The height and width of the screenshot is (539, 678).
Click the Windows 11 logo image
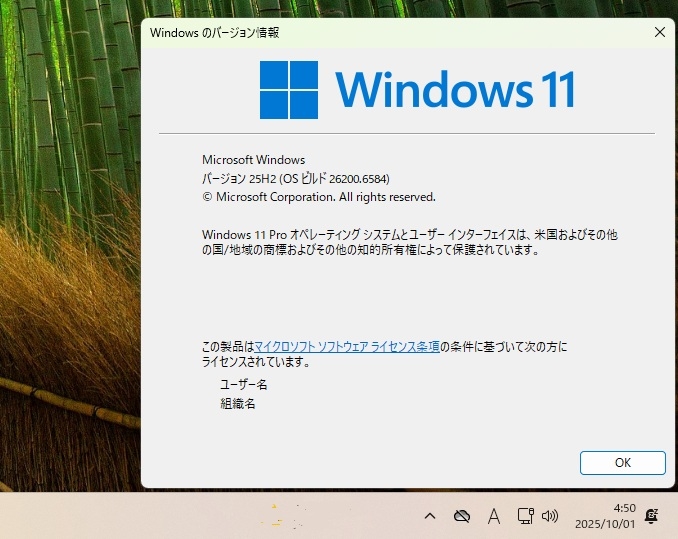(x=417, y=90)
